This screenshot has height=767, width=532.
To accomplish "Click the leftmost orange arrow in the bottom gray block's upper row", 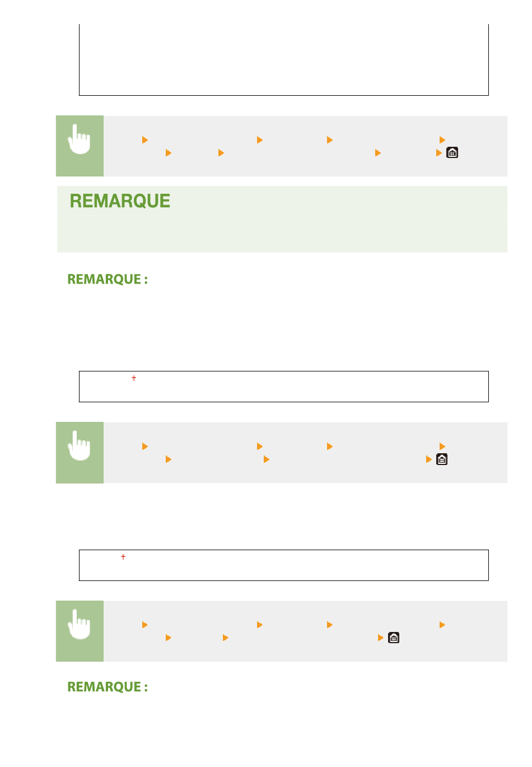I will [145, 625].
